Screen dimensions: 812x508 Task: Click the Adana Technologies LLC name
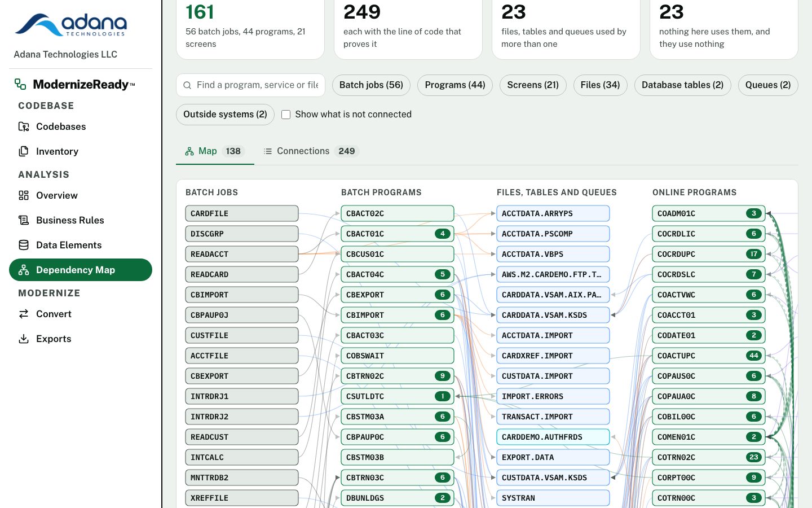(x=65, y=54)
